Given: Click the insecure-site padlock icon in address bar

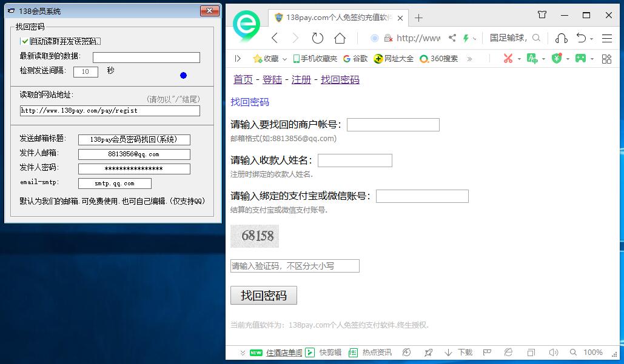Looking at the screenshot, I should coord(388,38).
